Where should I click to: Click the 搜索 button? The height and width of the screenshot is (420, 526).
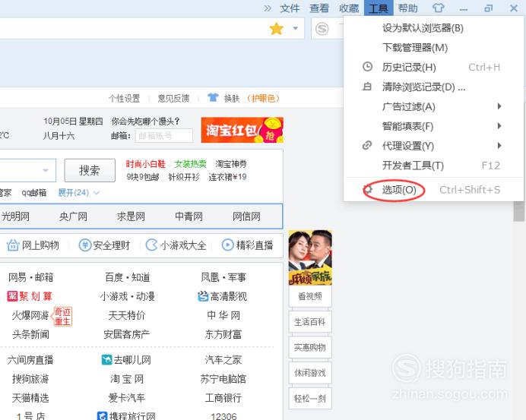tap(90, 170)
